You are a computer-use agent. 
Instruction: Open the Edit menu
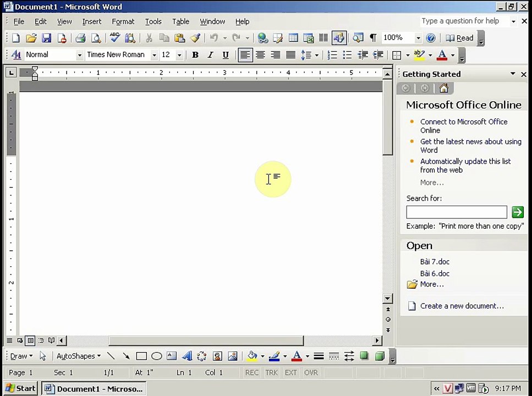tap(40, 21)
